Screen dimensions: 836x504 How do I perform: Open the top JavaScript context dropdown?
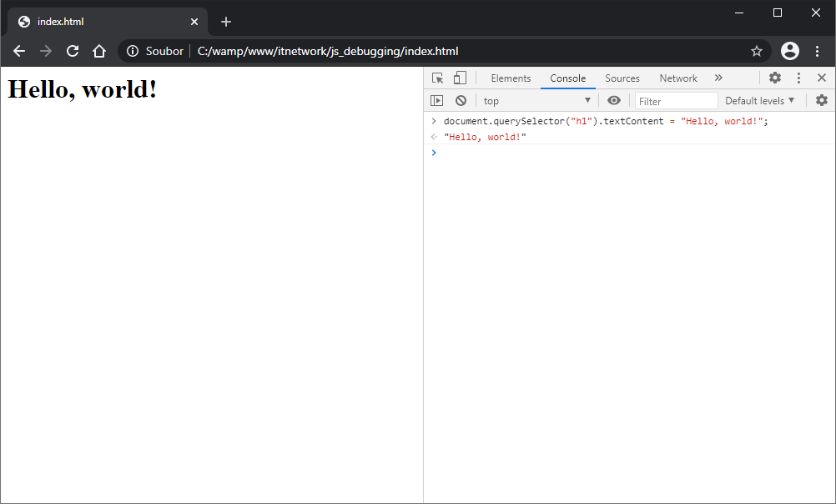coord(536,101)
